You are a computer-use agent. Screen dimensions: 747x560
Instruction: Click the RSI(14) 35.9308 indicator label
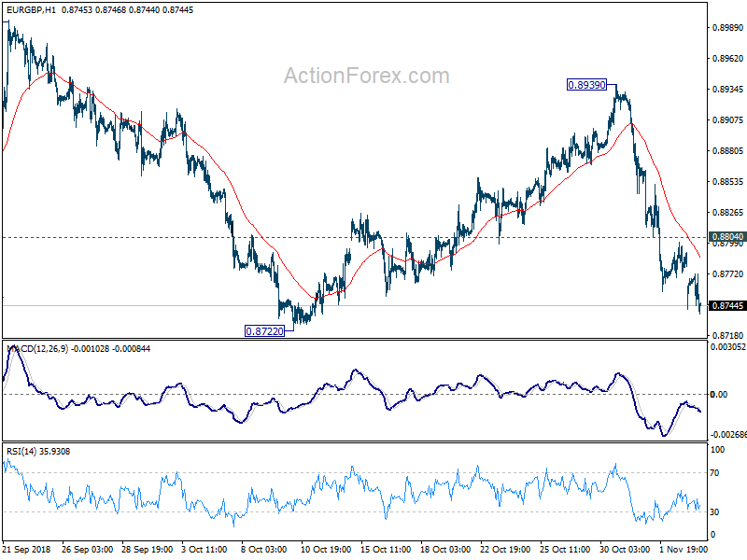pos(38,451)
